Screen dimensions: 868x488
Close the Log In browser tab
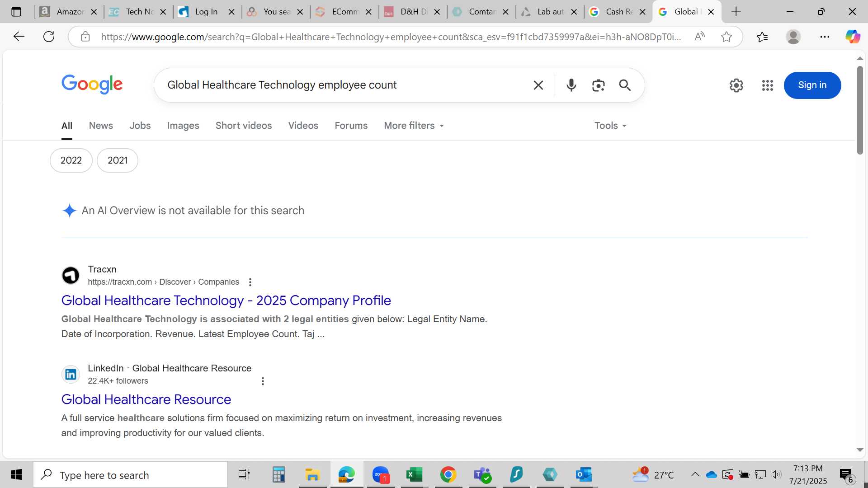coord(231,12)
